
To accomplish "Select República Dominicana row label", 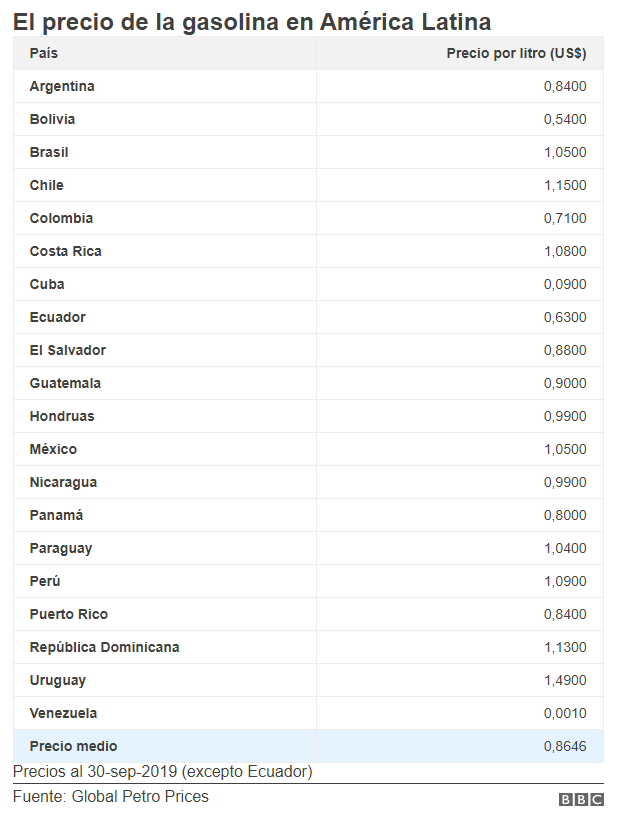I will [104, 647].
